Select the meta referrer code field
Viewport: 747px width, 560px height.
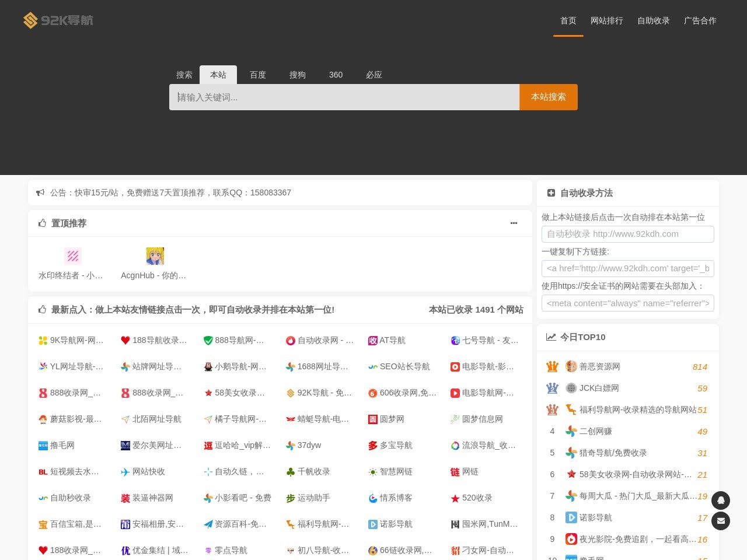[628, 303]
